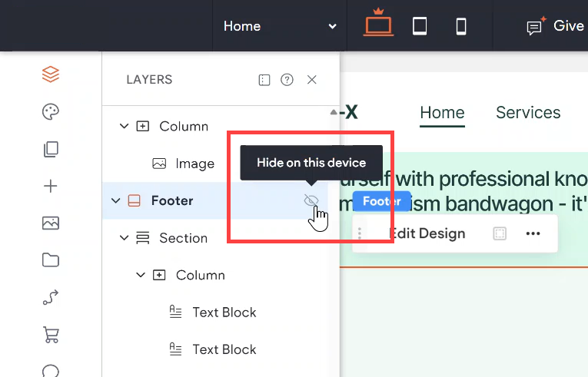Screen dimensions: 588x377
Task: Switch to desktop view
Action: 378,25
